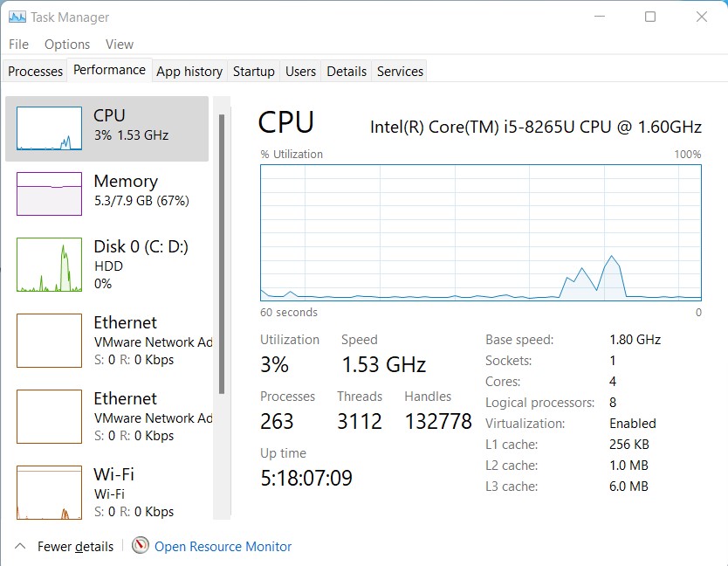View Disk 0 (C: D:) activity graph
The height and width of the screenshot is (566, 728).
pos(105,258)
